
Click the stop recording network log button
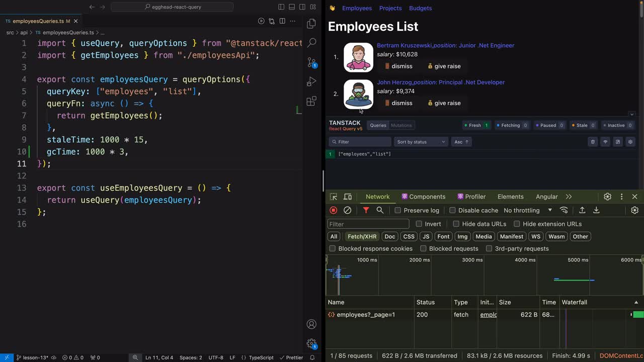click(x=333, y=210)
